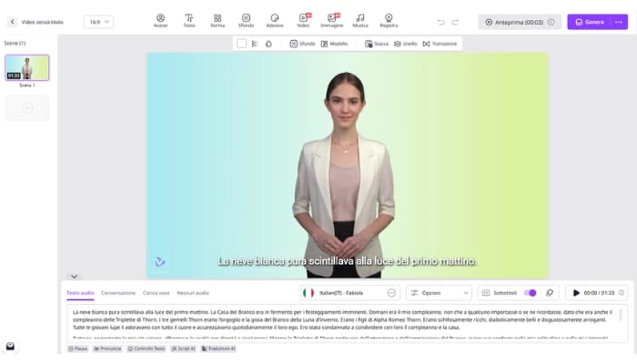Click the redo arrow

click(455, 23)
